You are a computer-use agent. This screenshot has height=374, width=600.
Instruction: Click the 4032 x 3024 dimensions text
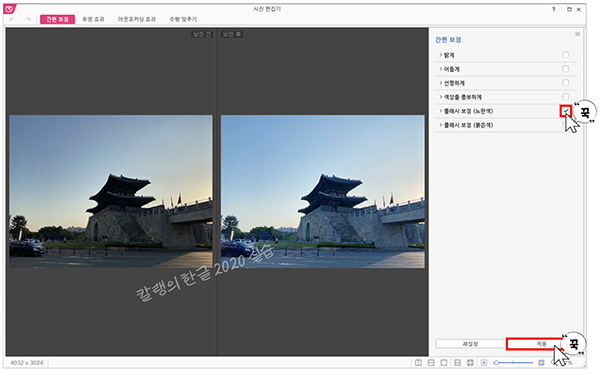(27, 362)
